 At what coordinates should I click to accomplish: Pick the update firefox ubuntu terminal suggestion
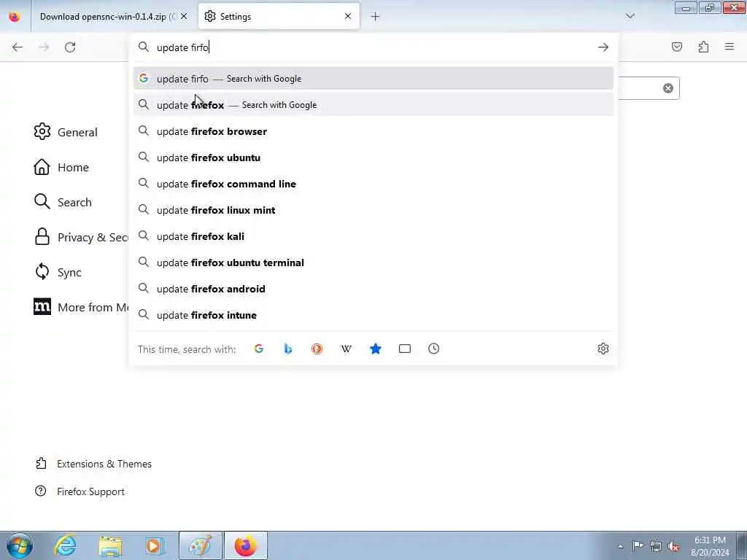[373, 262]
